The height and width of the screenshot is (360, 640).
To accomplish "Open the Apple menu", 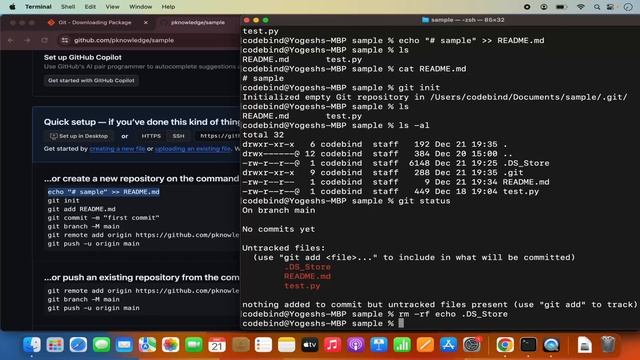I will point(12,7).
